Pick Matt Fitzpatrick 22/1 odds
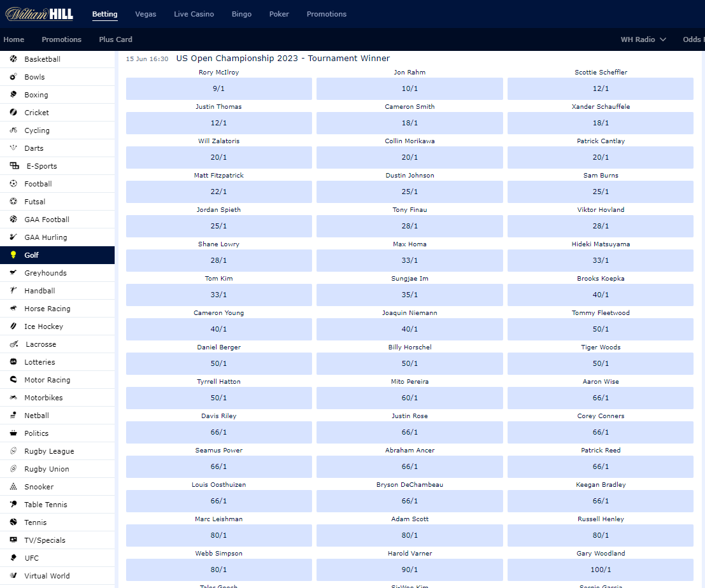 point(218,192)
